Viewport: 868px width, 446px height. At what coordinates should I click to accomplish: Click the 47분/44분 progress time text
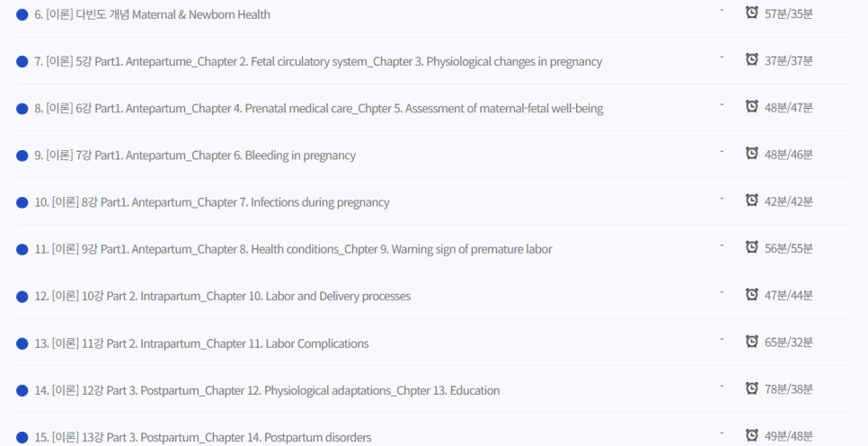tap(789, 295)
